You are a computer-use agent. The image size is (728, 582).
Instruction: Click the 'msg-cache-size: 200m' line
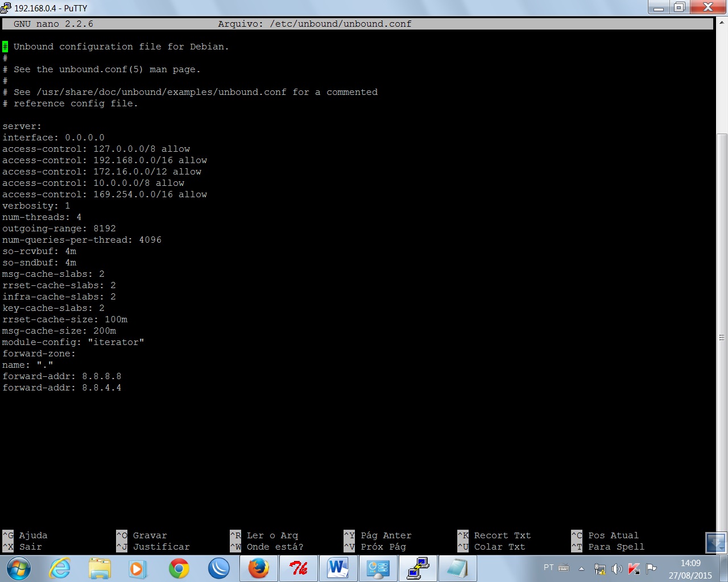tap(59, 331)
